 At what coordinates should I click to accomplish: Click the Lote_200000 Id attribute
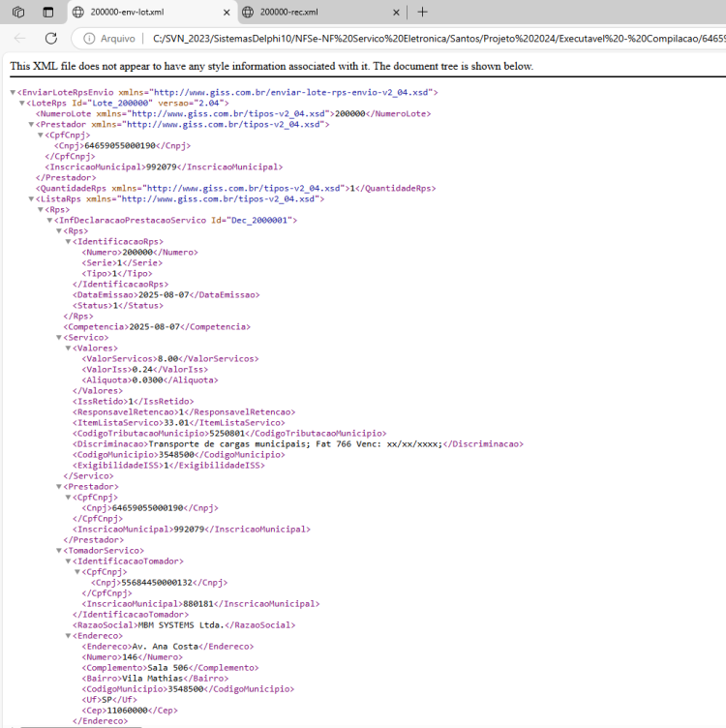[112, 103]
